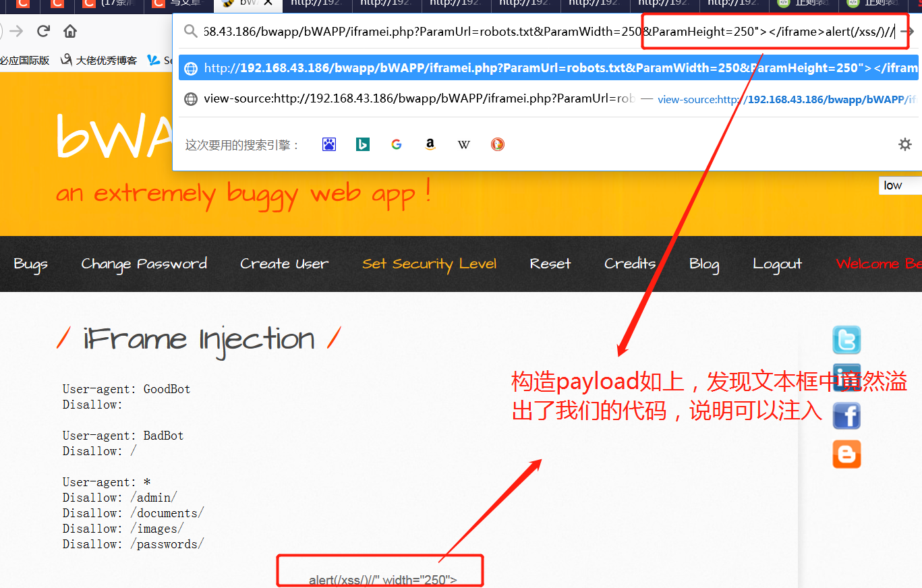Select the Baidu search engine icon
Screen dimensions: 922x588
[x=328, y=144]
